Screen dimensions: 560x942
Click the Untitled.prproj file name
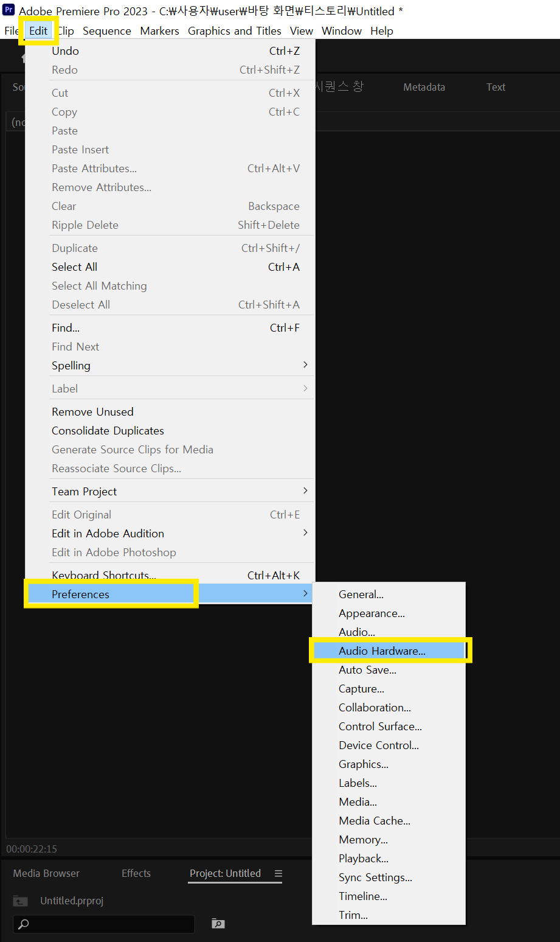click(72, 901)
